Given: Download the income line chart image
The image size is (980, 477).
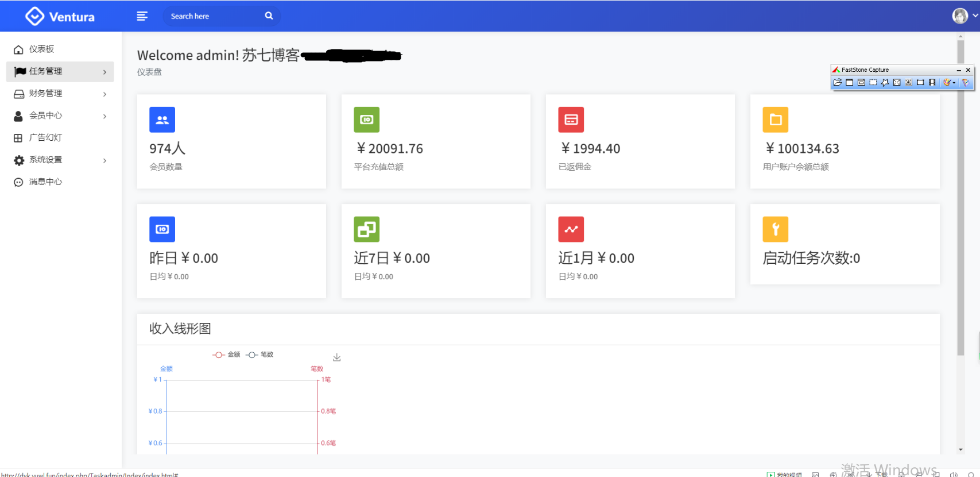Looking at the screenshot, I should [x=337, y=357].
